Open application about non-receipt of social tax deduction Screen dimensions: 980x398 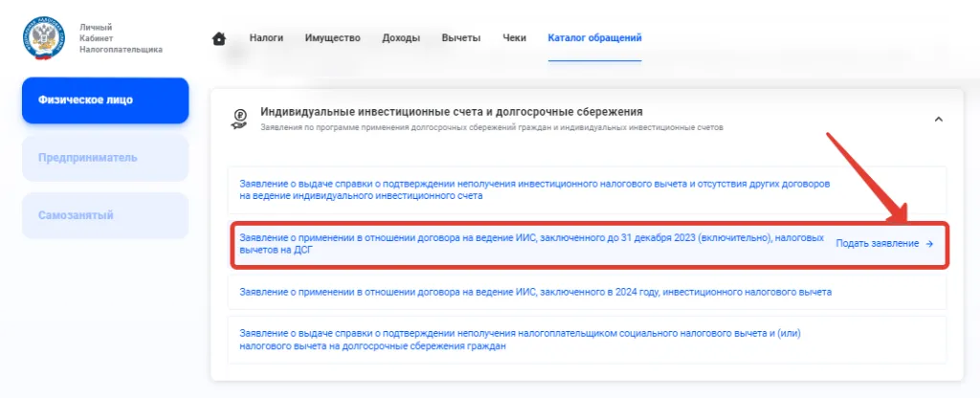tap(587, 340)
